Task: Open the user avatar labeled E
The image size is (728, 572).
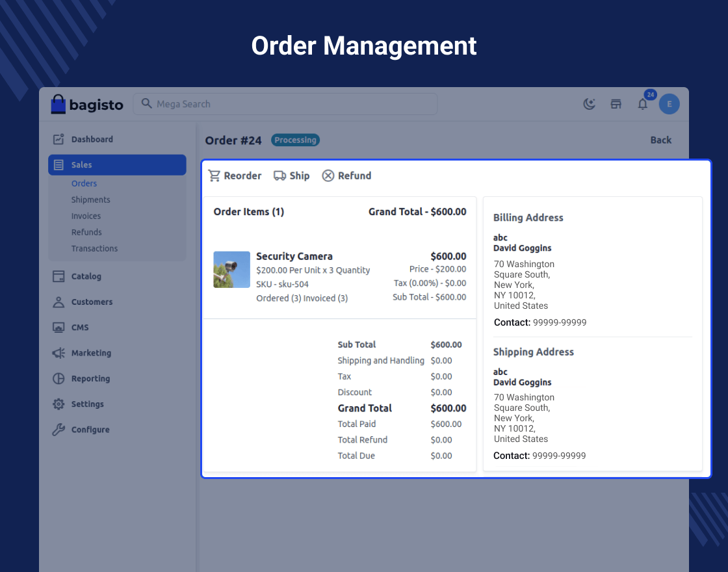Action: (x=669, y=104)
